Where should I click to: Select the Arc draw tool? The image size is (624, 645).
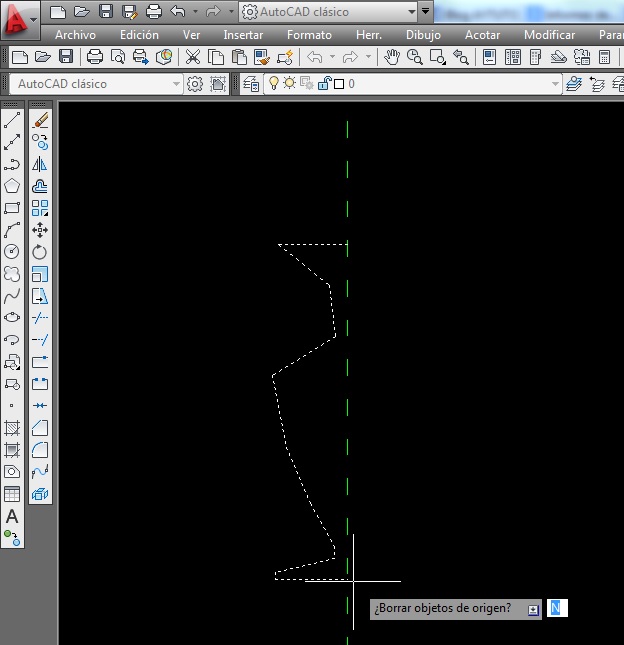coord(12,230)
